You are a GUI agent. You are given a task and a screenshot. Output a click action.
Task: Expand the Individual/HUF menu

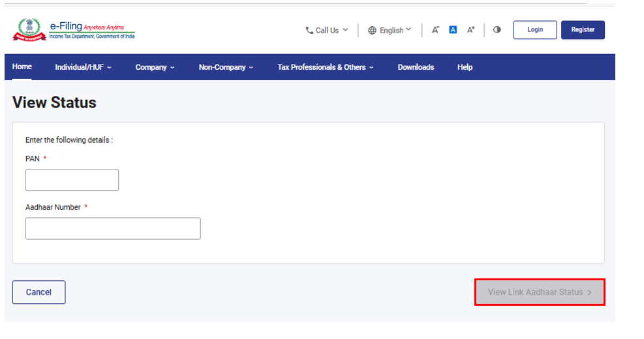(83, 67)
